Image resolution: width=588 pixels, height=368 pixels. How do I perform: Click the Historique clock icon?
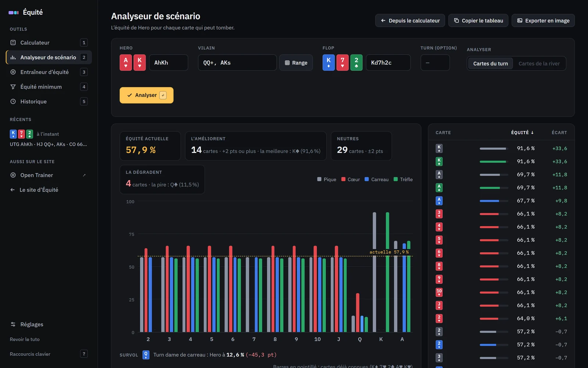pos(13,102)
